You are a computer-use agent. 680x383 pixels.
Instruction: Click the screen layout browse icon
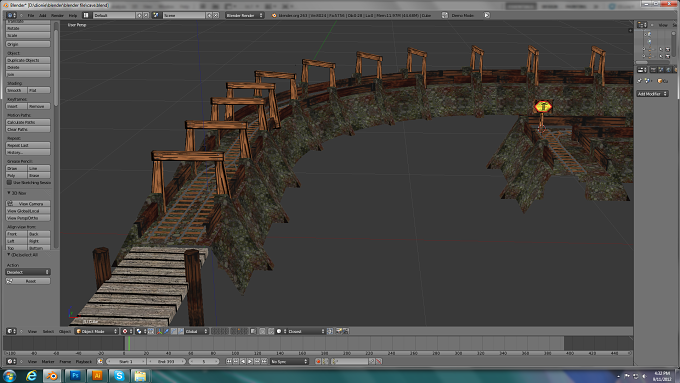click(86, 15)
